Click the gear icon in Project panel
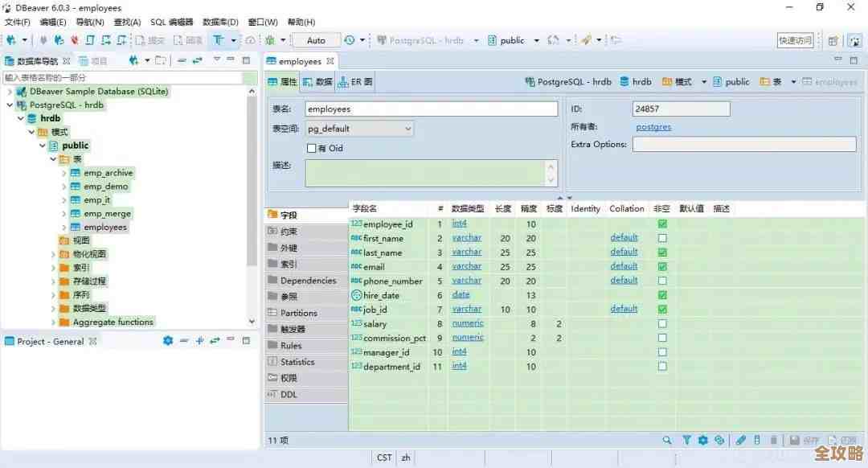Viewport: 868px width, 468px height. (168, 341)
